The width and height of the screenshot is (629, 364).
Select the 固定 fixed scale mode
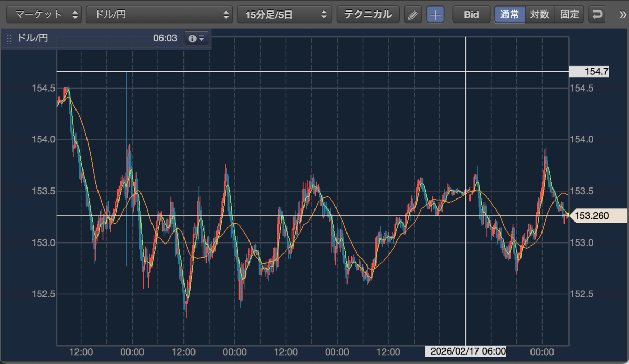pyautogui.click(x=569, y=14)
